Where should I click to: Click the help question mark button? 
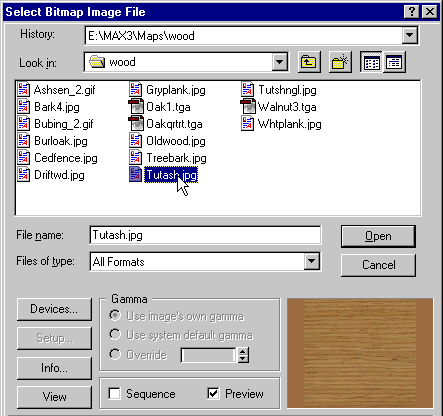click(x=412, y=12)
